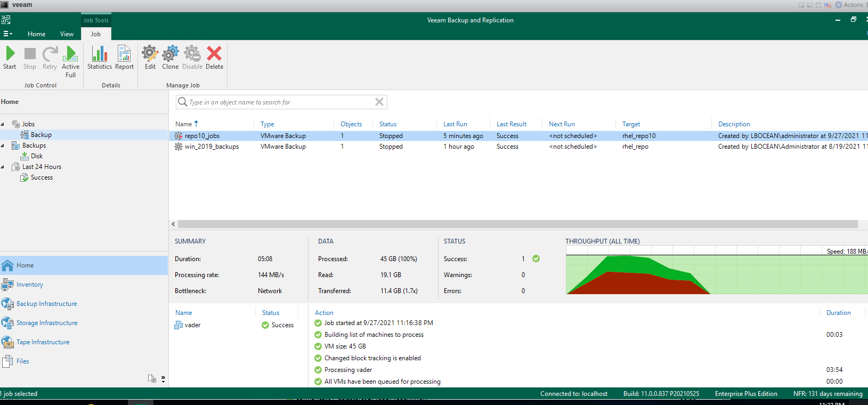Screen dimensions: 868x405
Task: Delete the selected job
Action: click(214, 58)
